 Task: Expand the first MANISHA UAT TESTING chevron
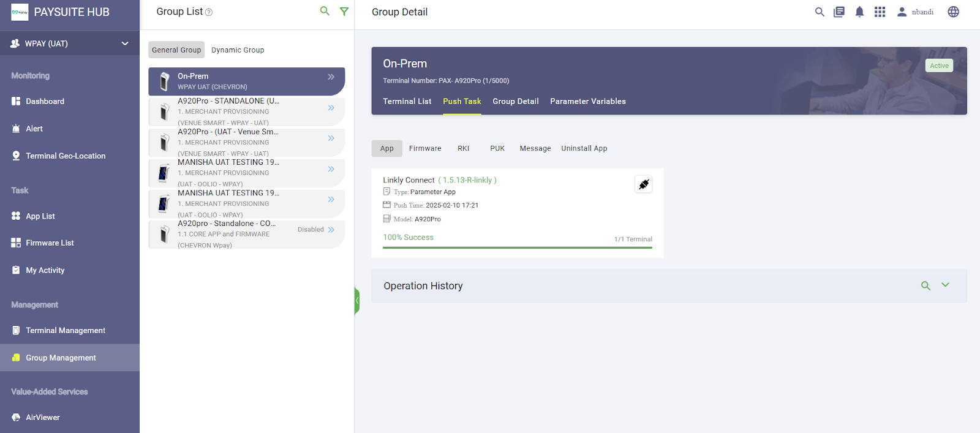pos(331,169)
